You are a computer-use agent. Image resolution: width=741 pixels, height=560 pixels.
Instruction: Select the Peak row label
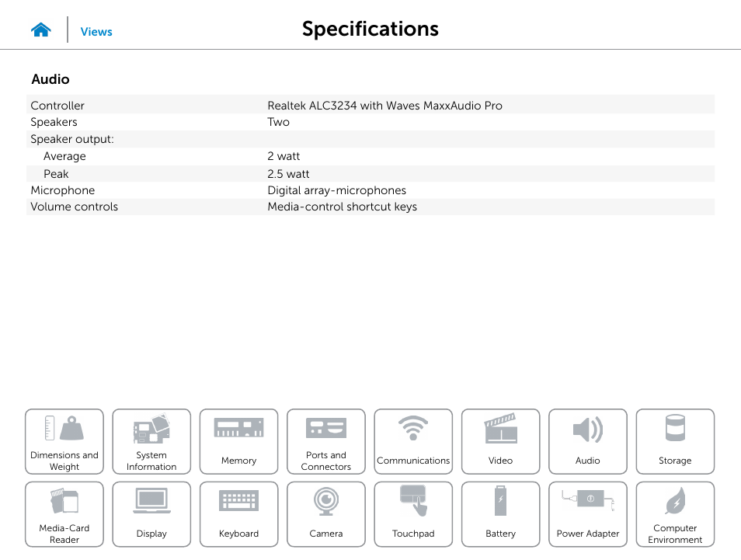point(56,174)
